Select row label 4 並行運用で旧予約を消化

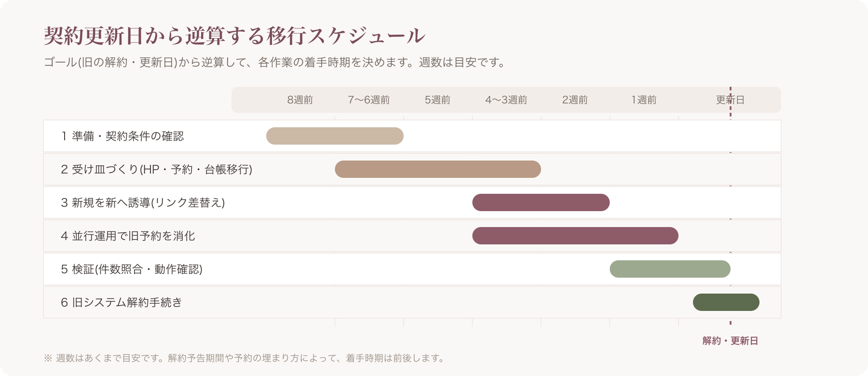(128, 236)
